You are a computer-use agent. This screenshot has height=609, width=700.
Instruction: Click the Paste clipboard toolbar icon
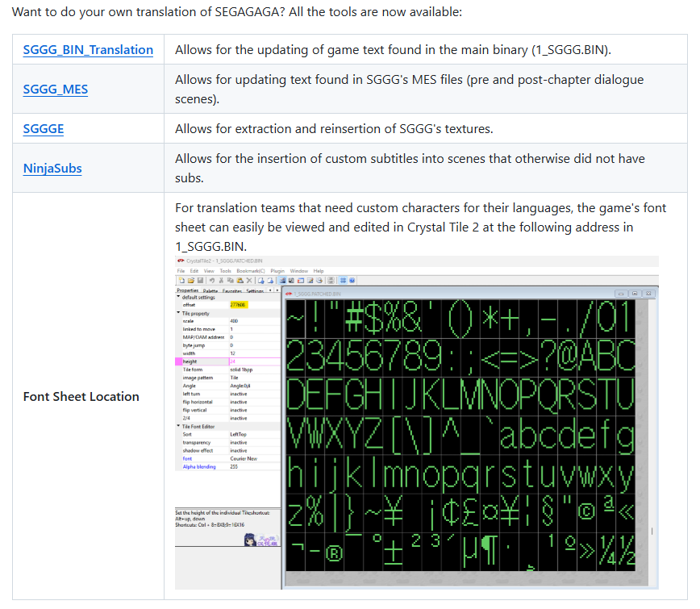(240, 281)
